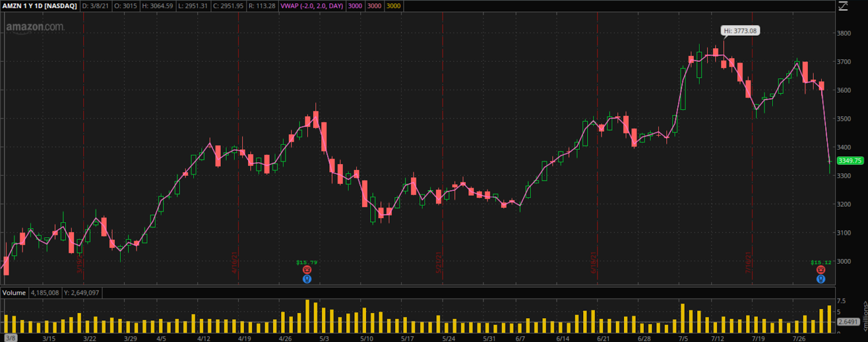This screenshot has height=342, width=868.
Task: Click the C: 2951.95 close value
Action: [x=228, y=6]
